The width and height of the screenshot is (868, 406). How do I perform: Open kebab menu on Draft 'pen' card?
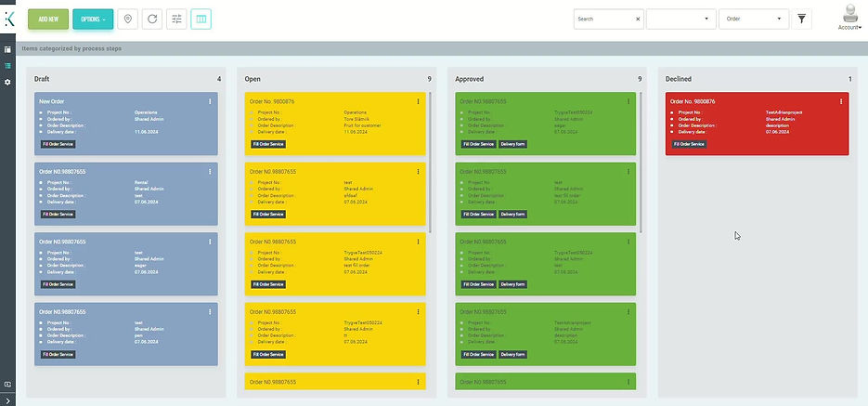click(x=210, y=312)
